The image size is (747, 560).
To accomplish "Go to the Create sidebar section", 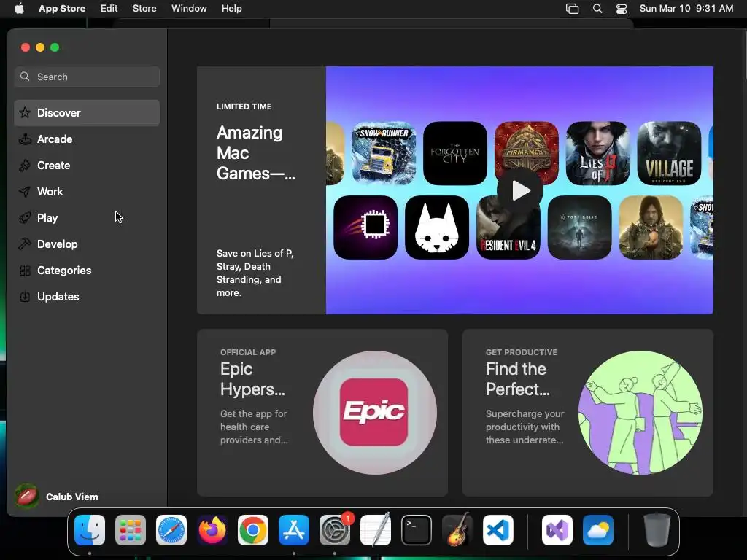I will coord(87,166).
